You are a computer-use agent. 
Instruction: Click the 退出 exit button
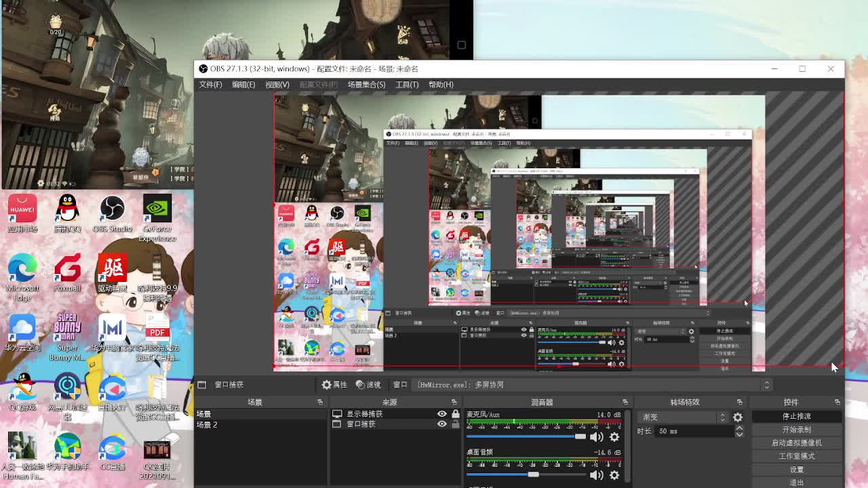[797, 483]
